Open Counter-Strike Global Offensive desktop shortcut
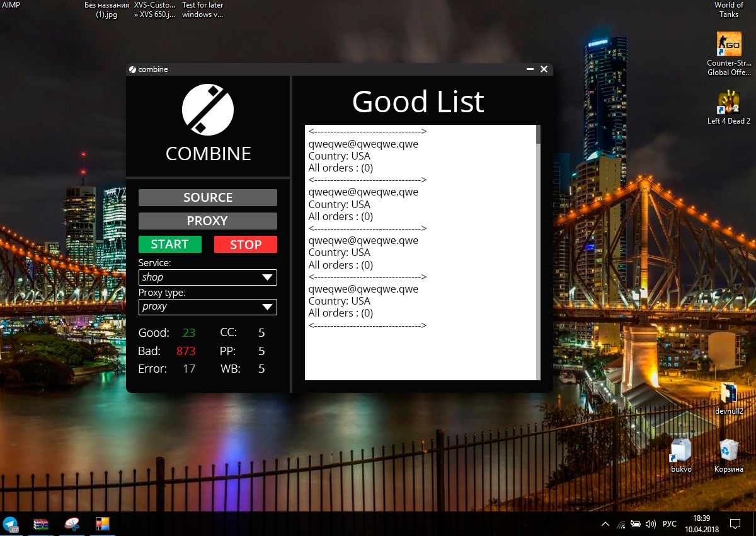Image resolution: width=756 pixels, height=536 pixels. (x=729, y=45)
